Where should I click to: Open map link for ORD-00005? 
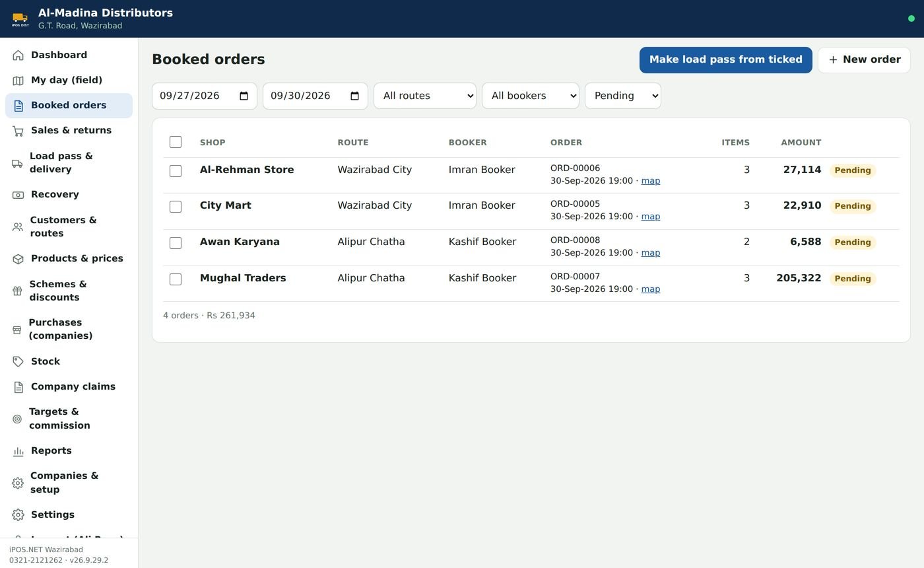(651, 217)
